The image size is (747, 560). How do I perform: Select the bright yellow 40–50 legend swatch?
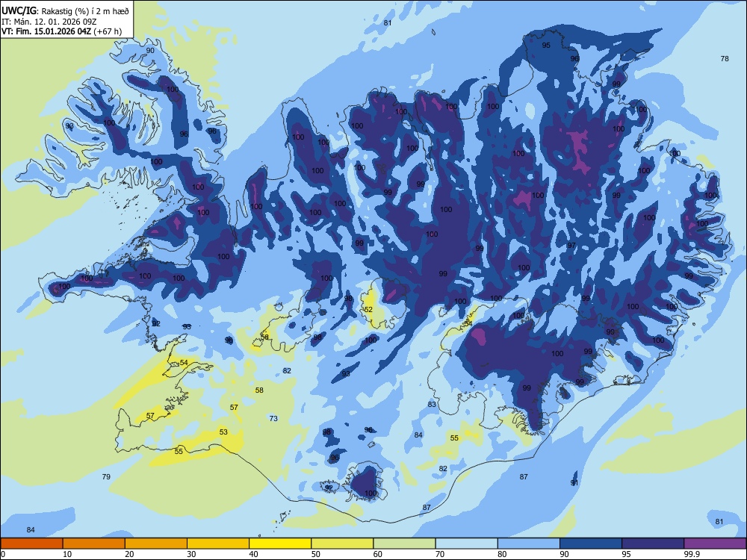click(x=280, y=544)
